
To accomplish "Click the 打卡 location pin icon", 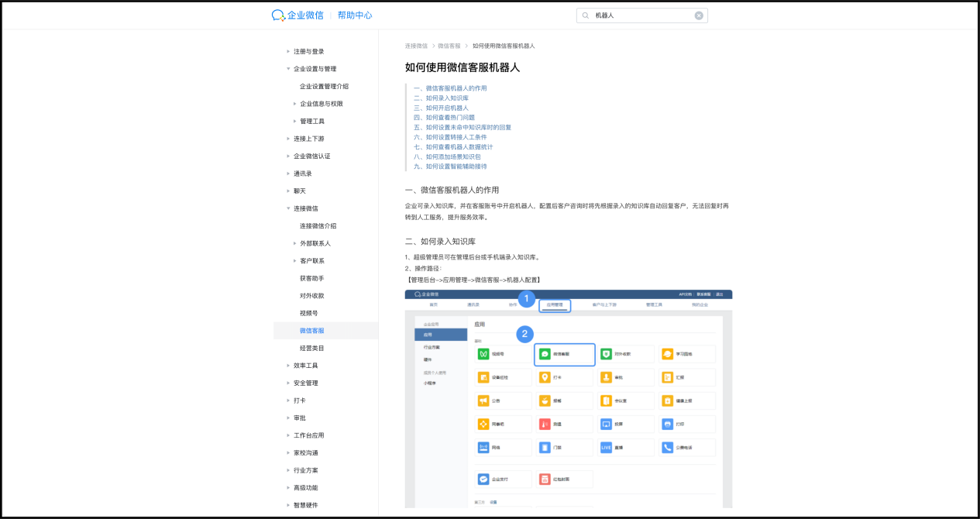I will click(x=545, y=377).
